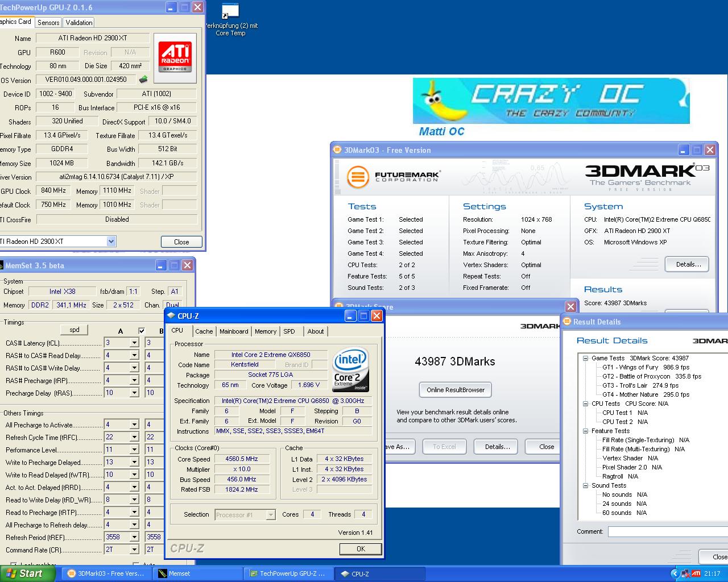Click the Futuremark logo in 3DMark03 window
Screen dimensions: 728x582
393,176
